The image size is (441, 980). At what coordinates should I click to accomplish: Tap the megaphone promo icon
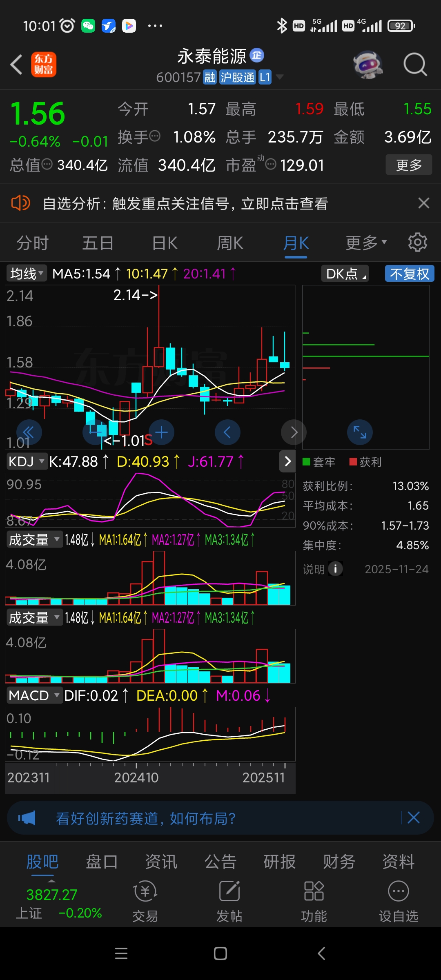(x=27, y=818)
